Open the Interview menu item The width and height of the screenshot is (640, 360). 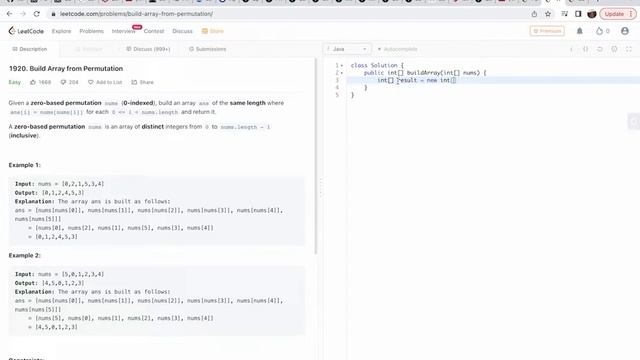[x=123, y=31]
